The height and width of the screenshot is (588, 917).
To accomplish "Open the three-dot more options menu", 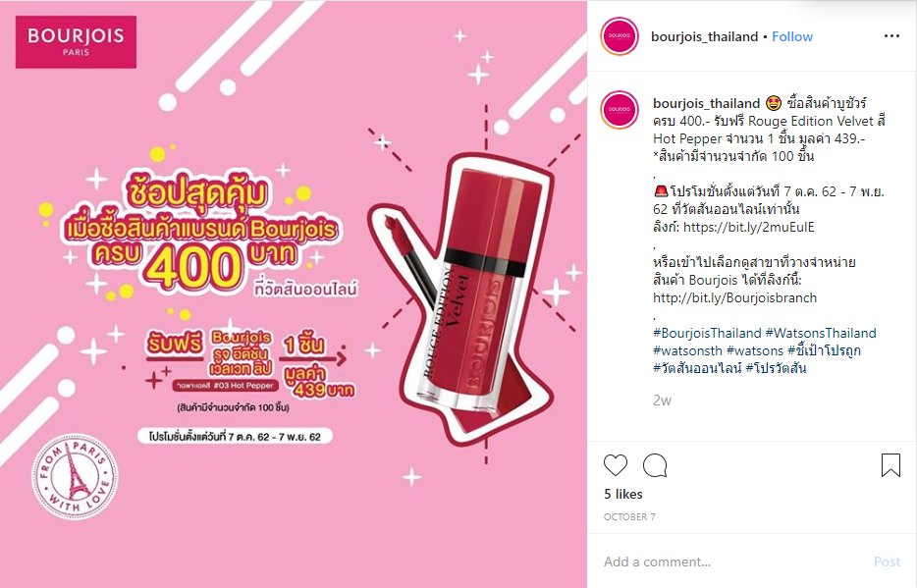I will [891, 36].
